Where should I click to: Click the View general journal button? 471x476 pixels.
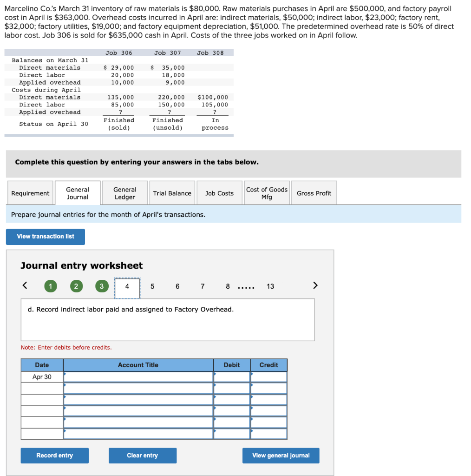point(281,456)
